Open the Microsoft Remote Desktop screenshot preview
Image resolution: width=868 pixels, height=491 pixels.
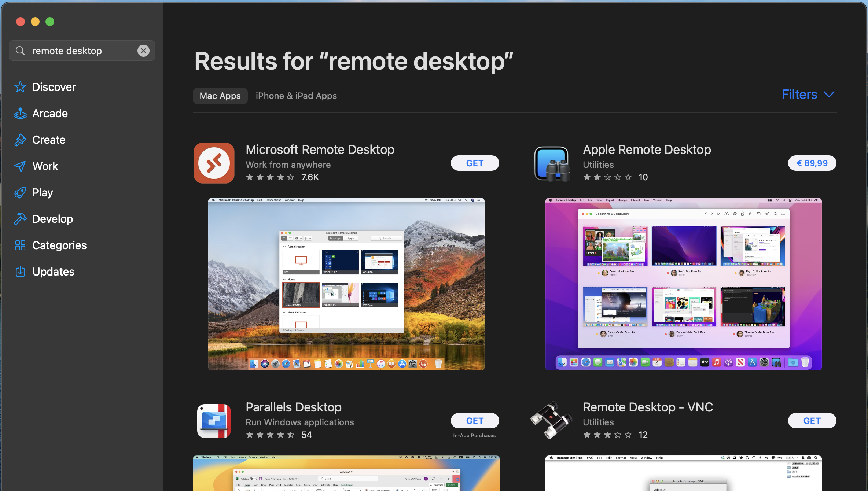tap(346, 284)
